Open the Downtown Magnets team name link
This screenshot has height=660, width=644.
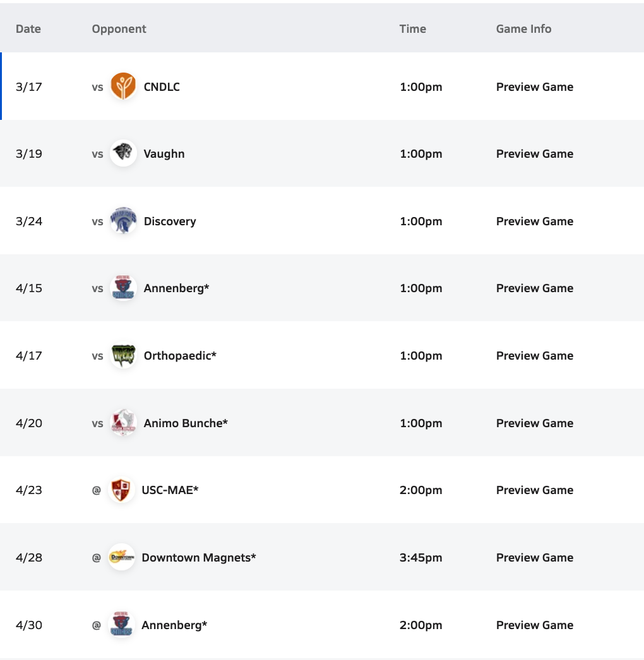tap(199, 558)
